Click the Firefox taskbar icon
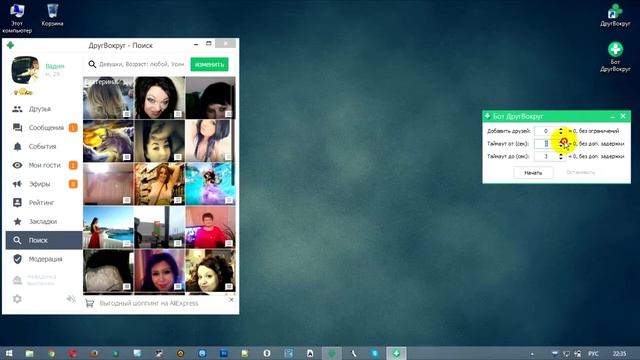640x360 pixels. tap(94, 353)
